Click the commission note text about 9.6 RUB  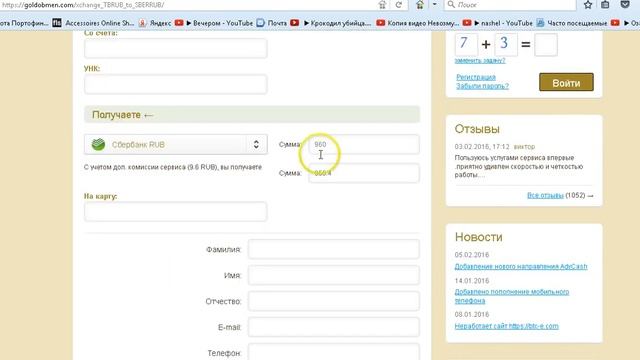pos(173,167)
